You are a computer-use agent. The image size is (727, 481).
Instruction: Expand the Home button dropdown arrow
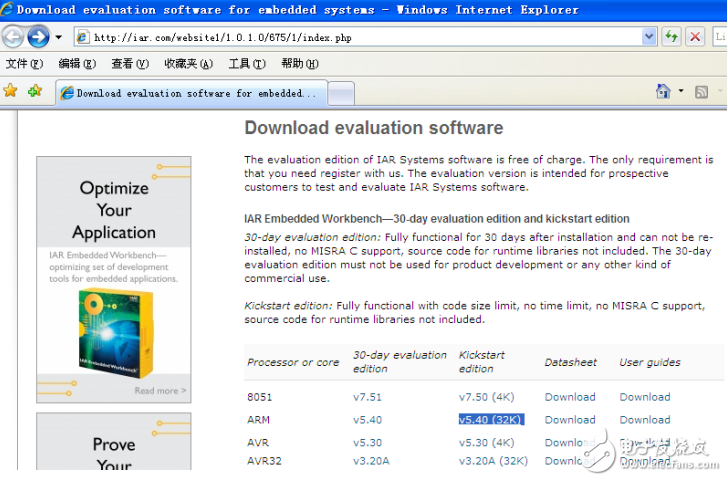(681, 91)
